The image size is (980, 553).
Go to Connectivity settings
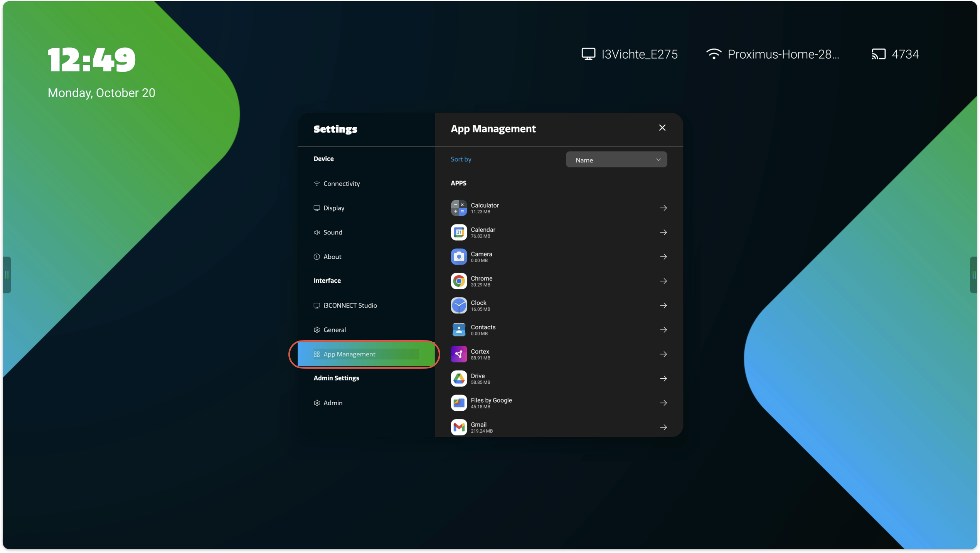pos(341,184)
